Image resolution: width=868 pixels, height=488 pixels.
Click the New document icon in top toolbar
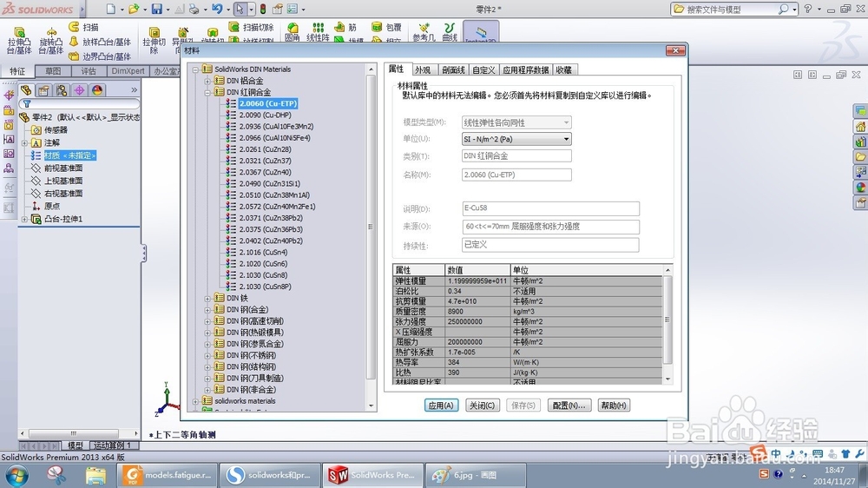(111, 9)
